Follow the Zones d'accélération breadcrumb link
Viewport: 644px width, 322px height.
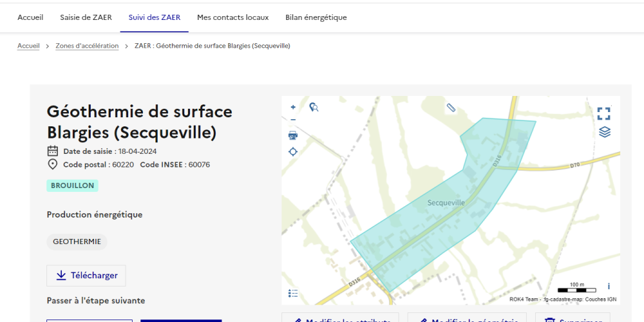[87, 46]
